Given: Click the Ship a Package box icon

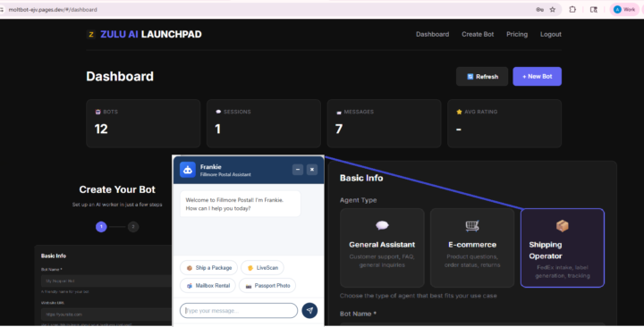Looking at the screenshot, I should (190, 268).
